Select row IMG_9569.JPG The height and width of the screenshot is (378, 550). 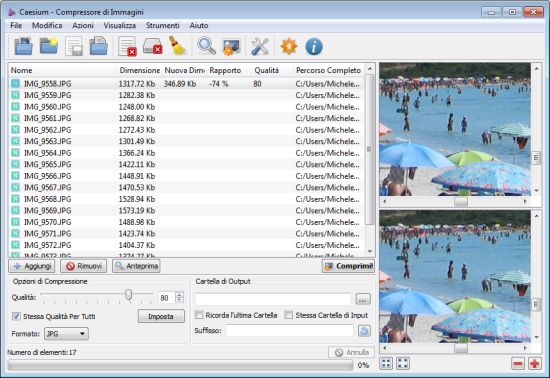[187, 210]
